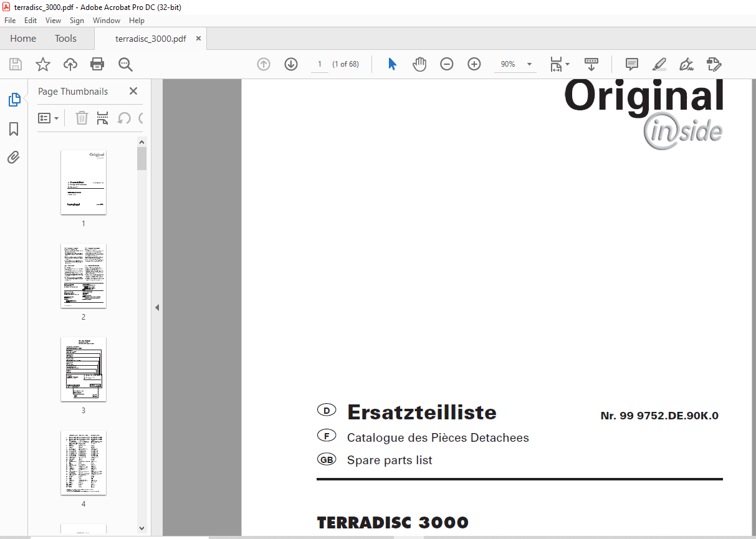The width and height of the screenshot is (756, 539).
Task: Activate the Hand pan tool
Action: click(419, 64)
